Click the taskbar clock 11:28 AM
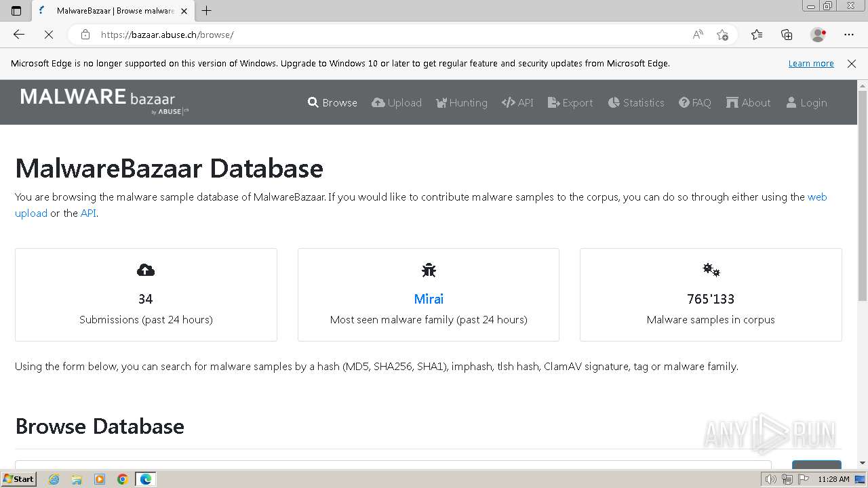The height and width of the screenshot is (488, 868). pos(833,479)
